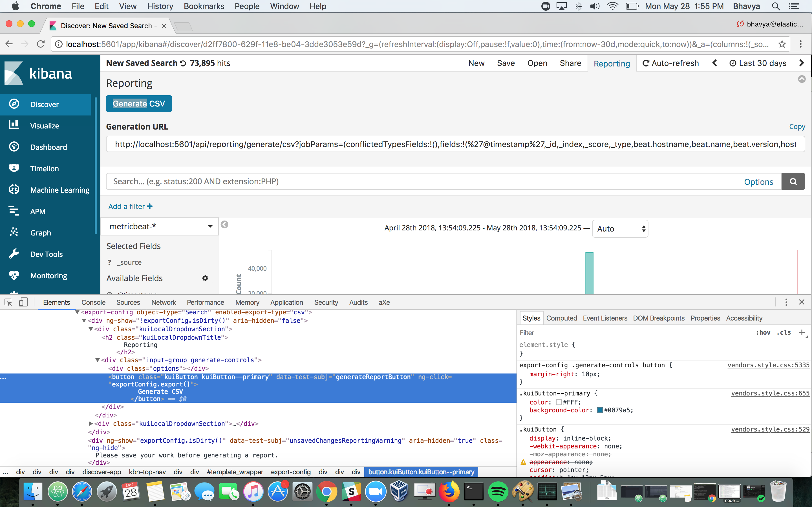The height and width of the screenshot is (507, 812).
Task: Click the search magnifier button beside Options
Action: (x=793, y=181)
